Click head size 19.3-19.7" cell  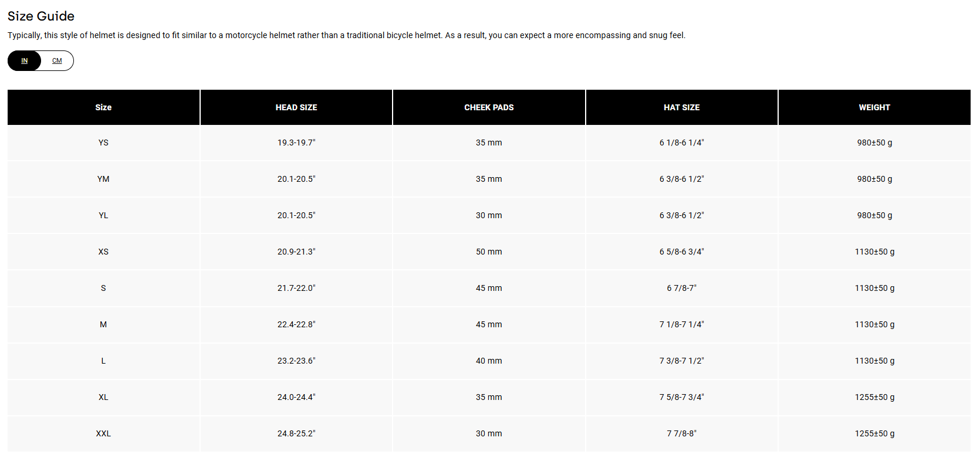[296, 143]
